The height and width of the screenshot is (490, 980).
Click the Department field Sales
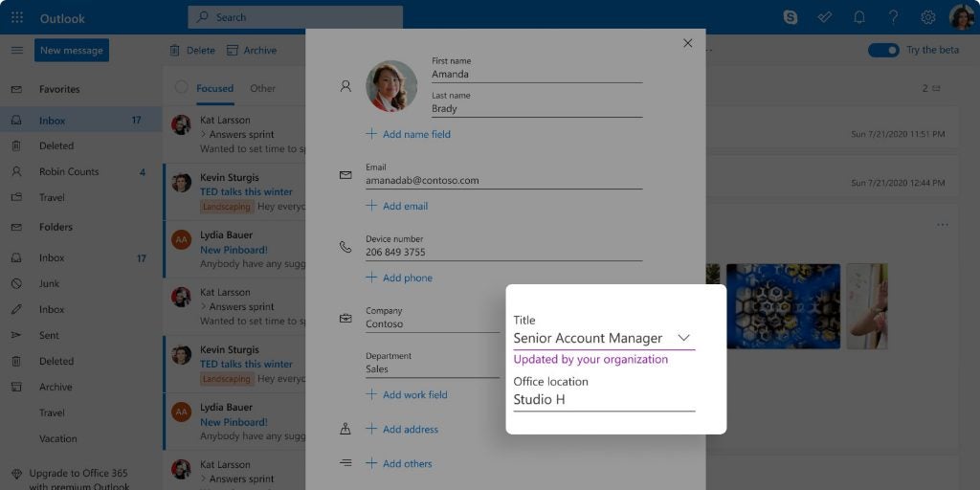tap(433, 369)
